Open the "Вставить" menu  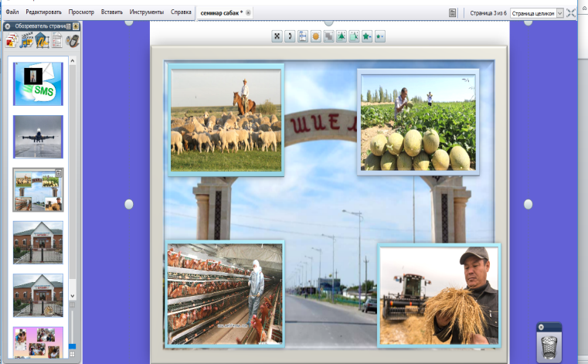[111, 13]
